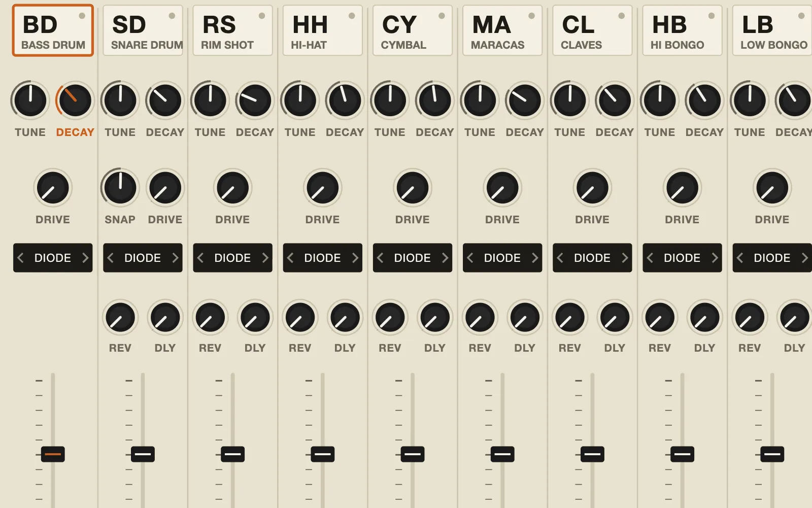Image resolution: width=812 pixels, height=508 pixels.
Task: Click the Bass Drum DECAY knob
Action: (75, 100)
